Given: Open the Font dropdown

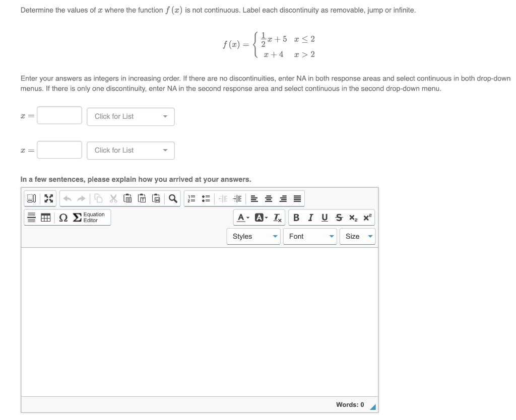Looking at the screenshot, I should [309, 236].
